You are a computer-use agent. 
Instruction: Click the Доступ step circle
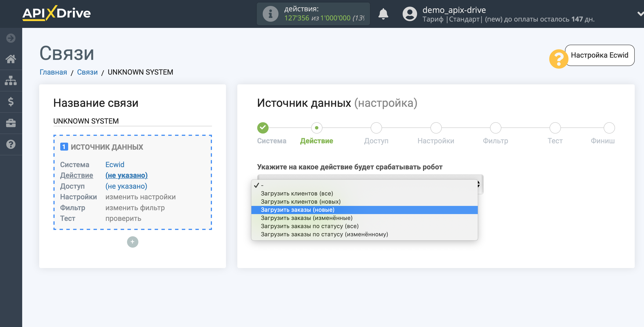tap(376, 128)
